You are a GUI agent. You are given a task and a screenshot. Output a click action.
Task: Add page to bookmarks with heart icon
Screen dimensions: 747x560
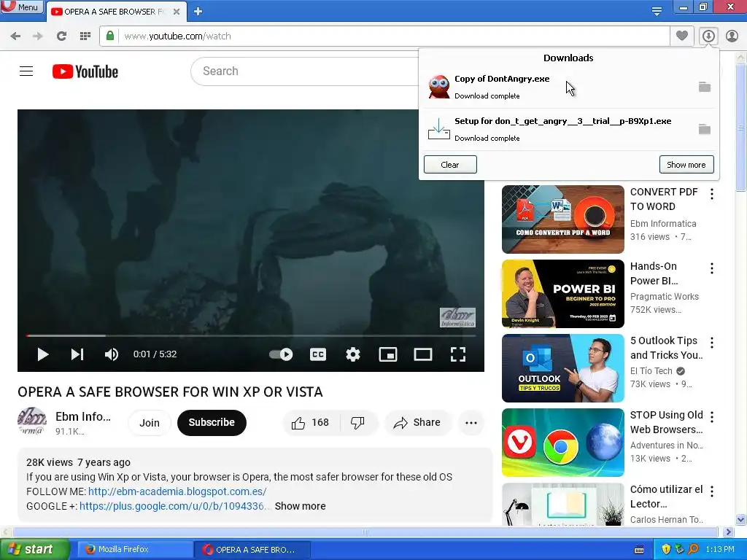tap(682, 36)
